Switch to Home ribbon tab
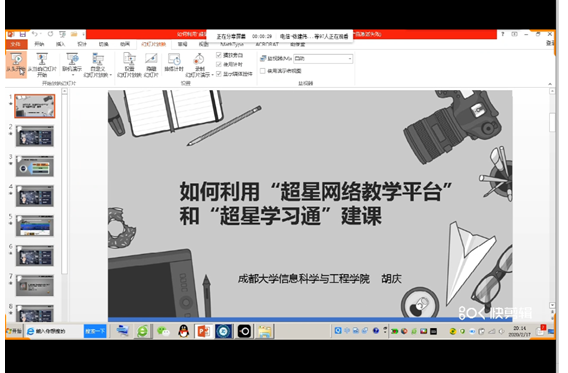 pos(39,44)
